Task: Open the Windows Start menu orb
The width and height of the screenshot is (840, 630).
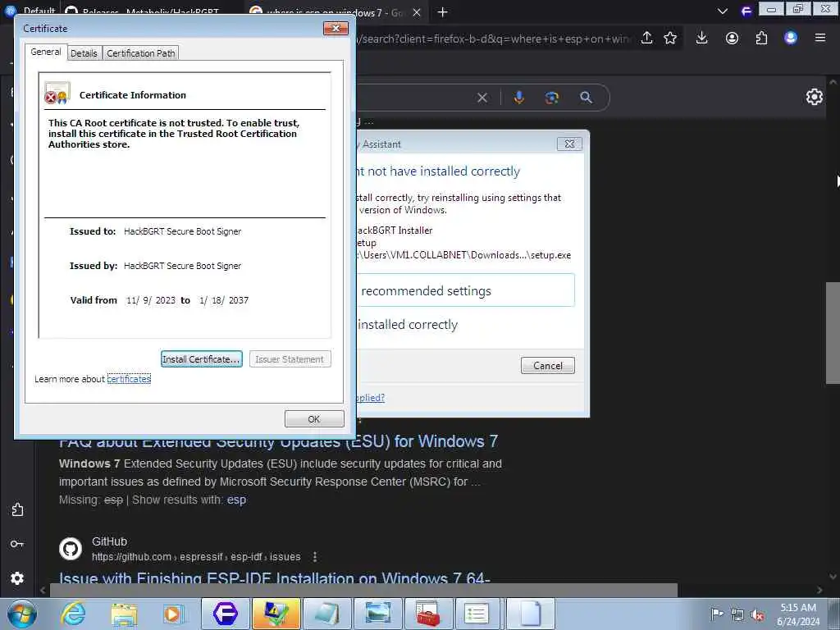Action: [x=22, y=614]
